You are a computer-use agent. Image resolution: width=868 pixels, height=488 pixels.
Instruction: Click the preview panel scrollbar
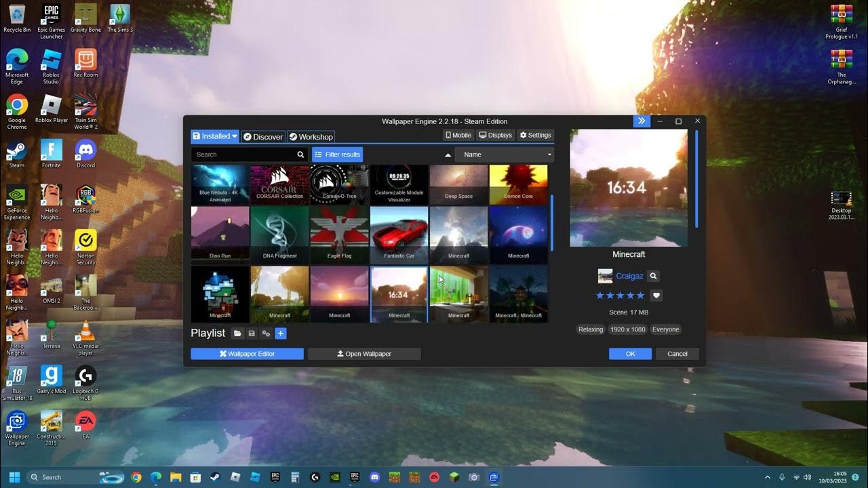click(696, 179)
